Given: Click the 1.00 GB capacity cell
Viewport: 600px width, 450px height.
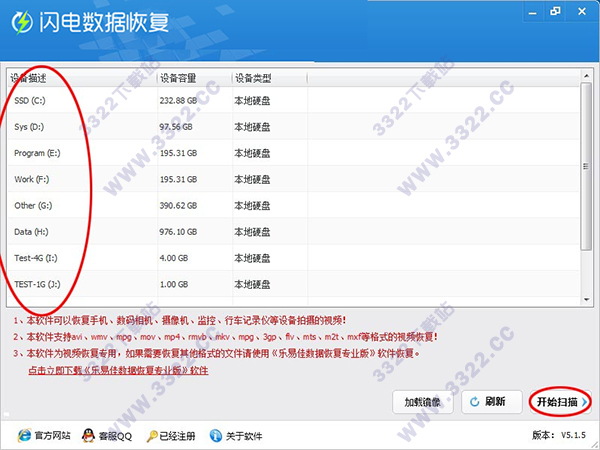Looking at the screenshot, I should [174, 284].
